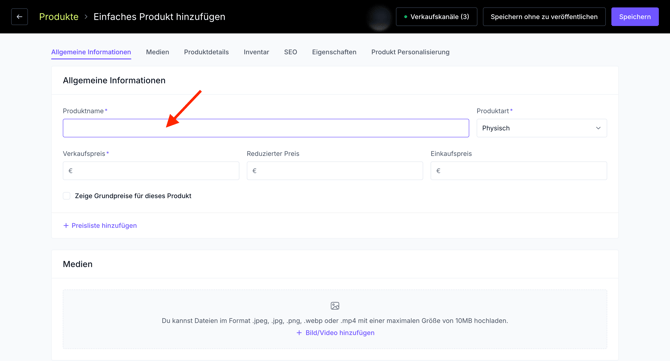
Task: Click the purple Speichern button
Action: click(635, 17)
